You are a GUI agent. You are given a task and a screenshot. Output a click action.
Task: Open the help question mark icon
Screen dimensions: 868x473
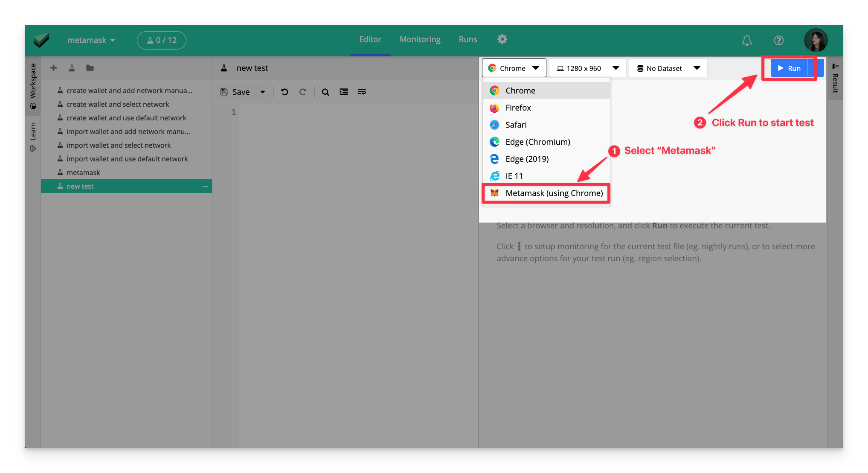(x=778, y=40)
